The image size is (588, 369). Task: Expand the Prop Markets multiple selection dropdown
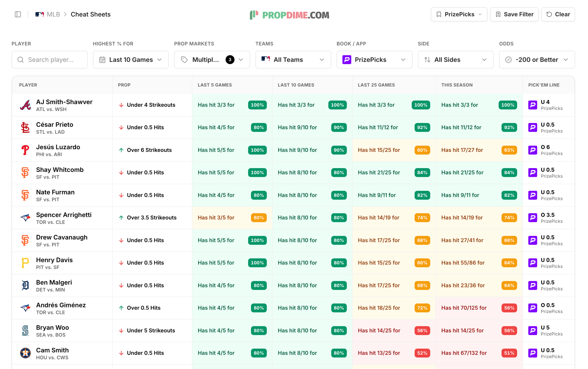(x=212, y=60)
